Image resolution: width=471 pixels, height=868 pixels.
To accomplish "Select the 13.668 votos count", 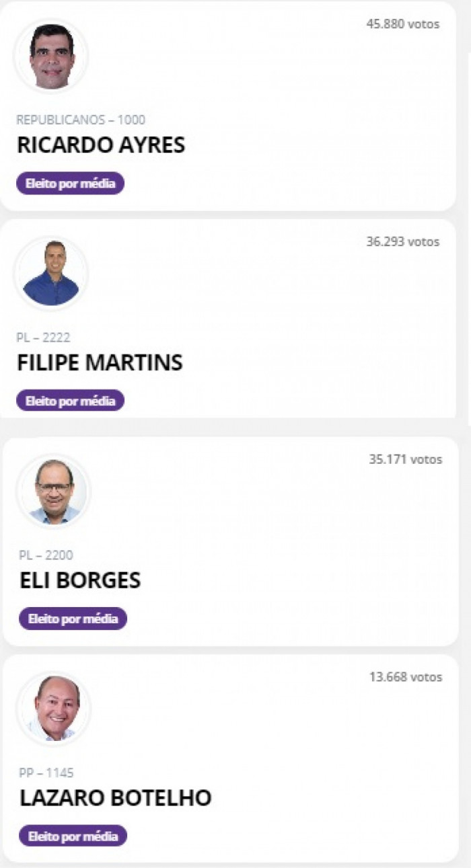I will 406,677.
